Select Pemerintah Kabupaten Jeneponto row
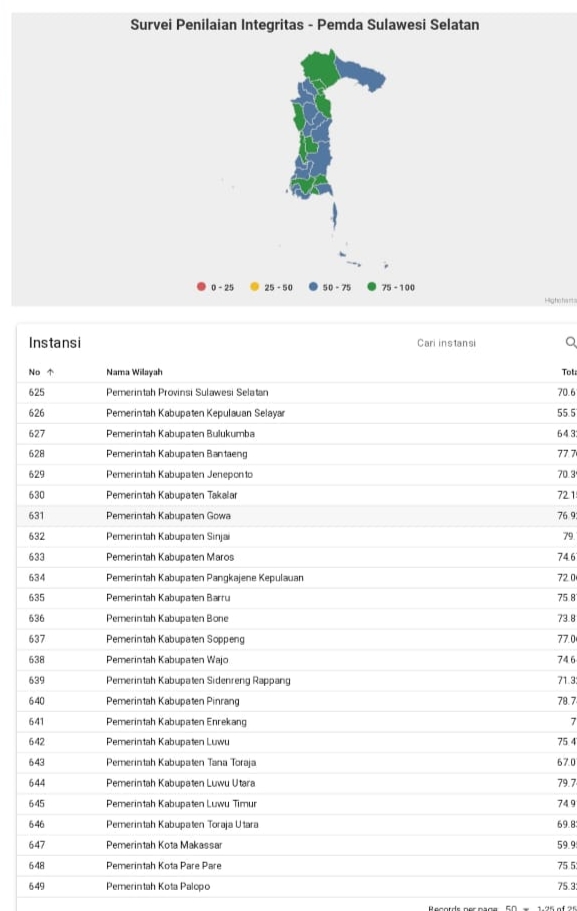Screen dimensions: 577x911 [x=297, y=474]
